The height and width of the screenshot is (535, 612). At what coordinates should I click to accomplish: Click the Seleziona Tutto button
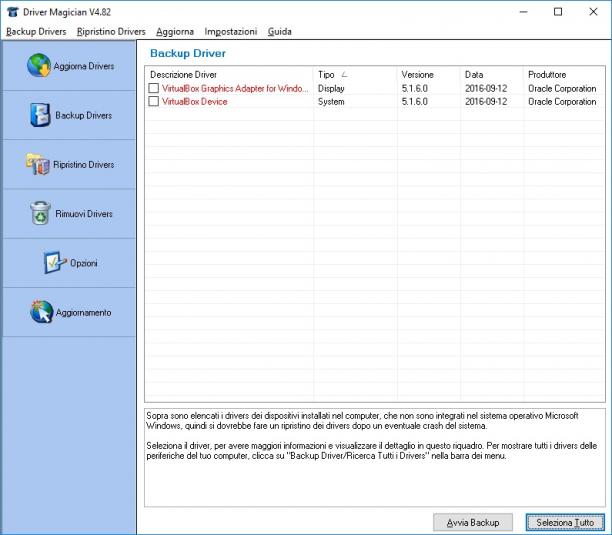click(x=565, y=522)
